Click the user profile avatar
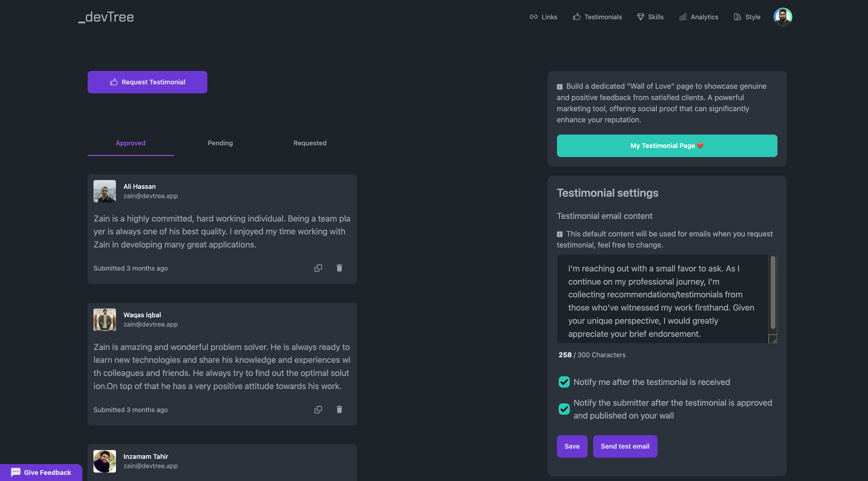This screenshot has width=868, height=481. pyautogui.click(x=783, y=17)
